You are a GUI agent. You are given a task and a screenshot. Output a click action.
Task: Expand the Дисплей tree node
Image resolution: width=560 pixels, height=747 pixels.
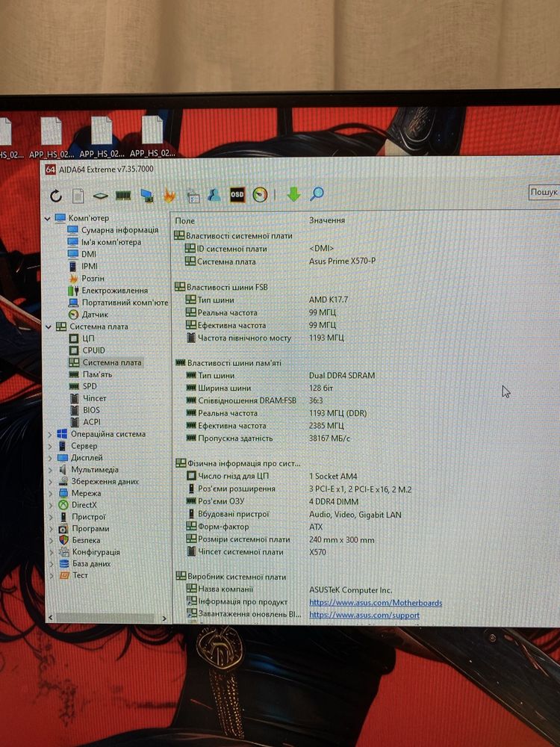coord(50,459)
